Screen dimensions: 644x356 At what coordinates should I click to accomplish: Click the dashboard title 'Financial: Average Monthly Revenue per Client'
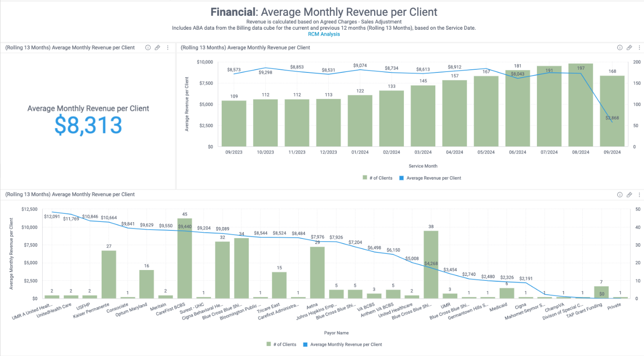pos(324,12)
